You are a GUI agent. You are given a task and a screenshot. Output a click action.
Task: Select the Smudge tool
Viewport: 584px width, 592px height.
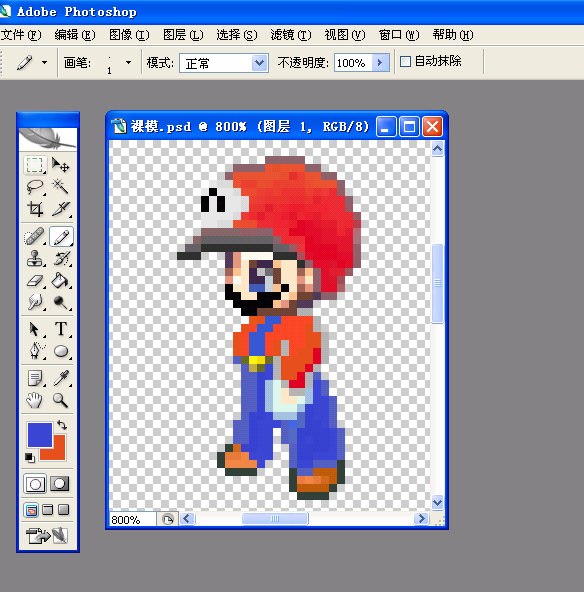(x=35, y=302)
